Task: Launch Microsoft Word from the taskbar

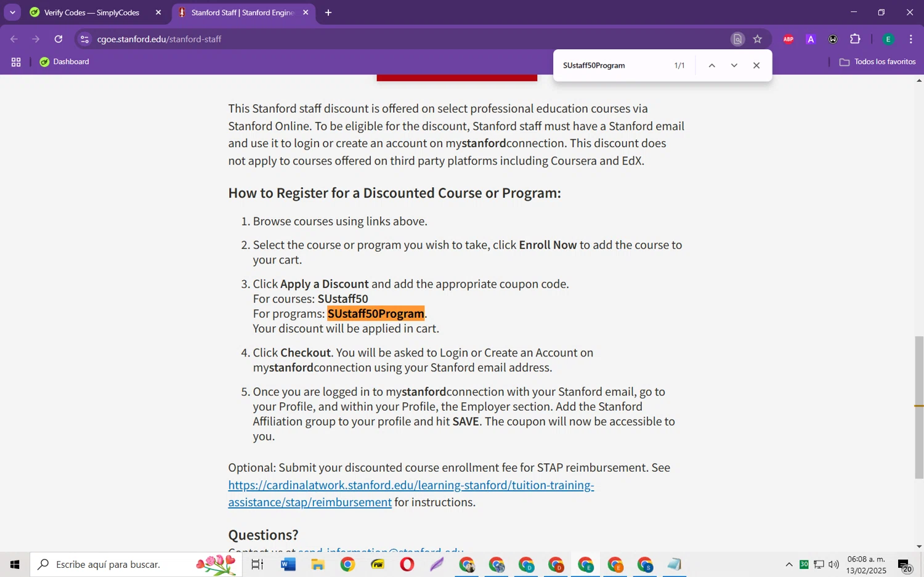Action: [x=288, y=564]
